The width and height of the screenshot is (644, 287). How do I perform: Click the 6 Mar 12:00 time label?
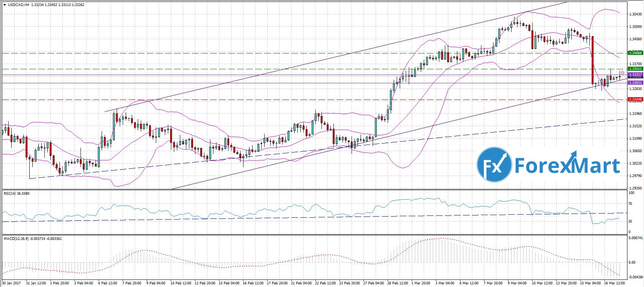pyautogui.click(x=469, y=282)
